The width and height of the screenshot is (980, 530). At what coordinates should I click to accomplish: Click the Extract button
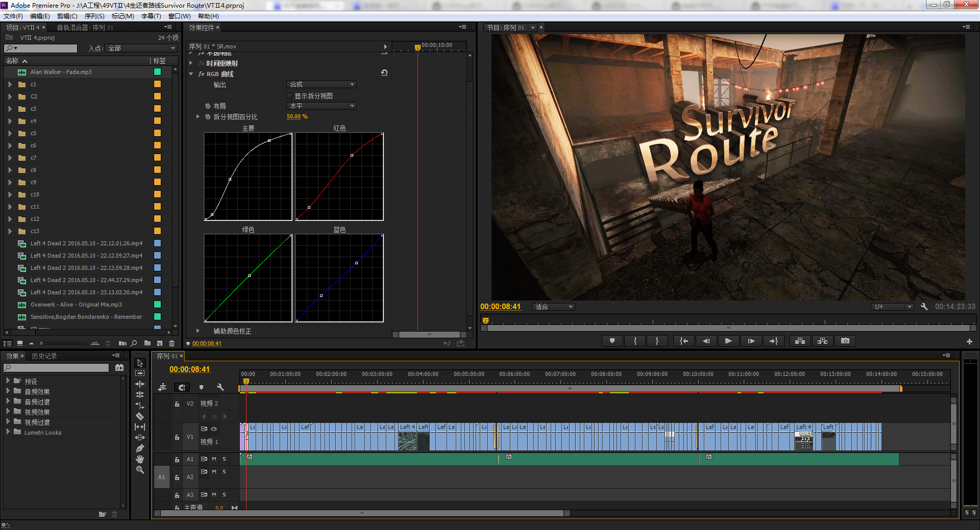coord(822,341)
